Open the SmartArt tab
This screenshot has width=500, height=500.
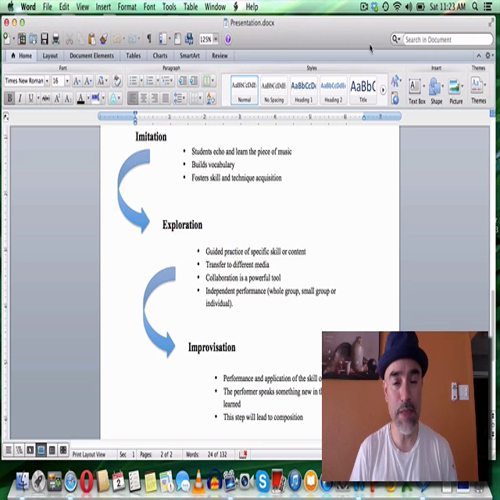coord(190,56)
